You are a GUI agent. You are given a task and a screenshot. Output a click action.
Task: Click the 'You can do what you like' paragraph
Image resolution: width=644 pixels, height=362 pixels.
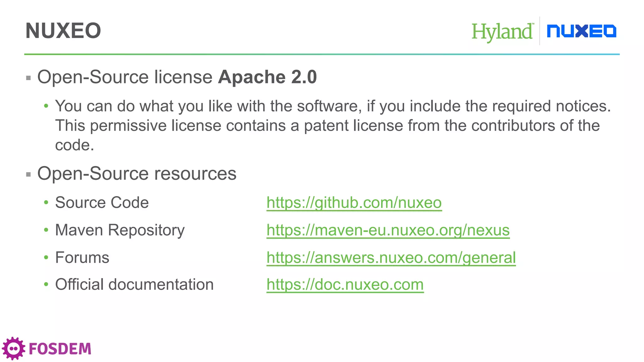[333, 125]
